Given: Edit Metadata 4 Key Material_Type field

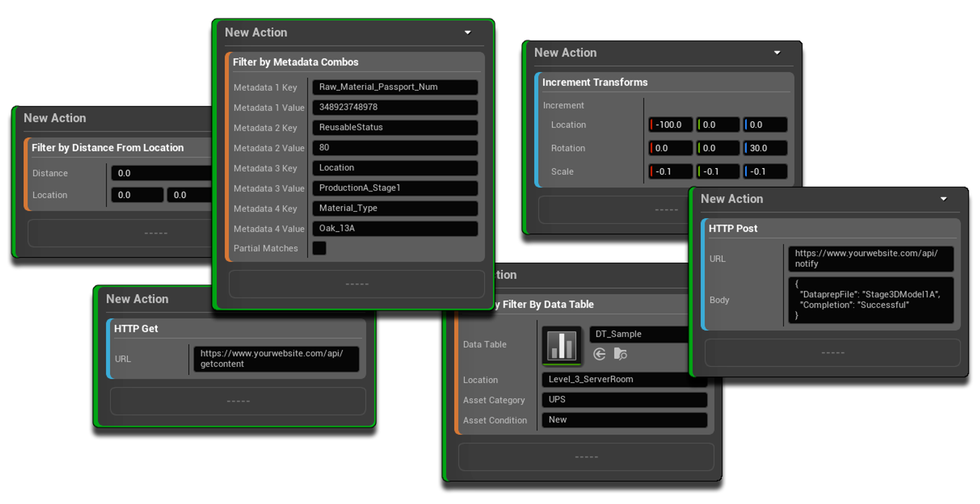Looking at the screenshot, I should 395,208.
